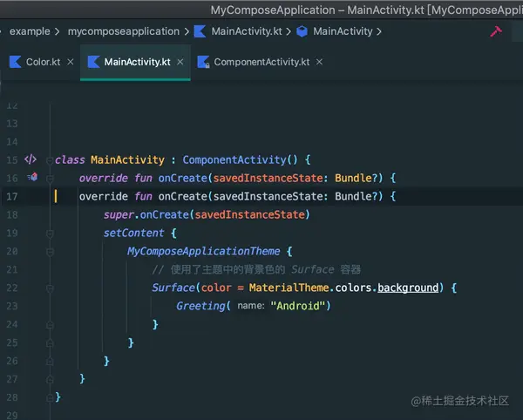Click the 'example' breadcrumb segment

tap(30, 31)
